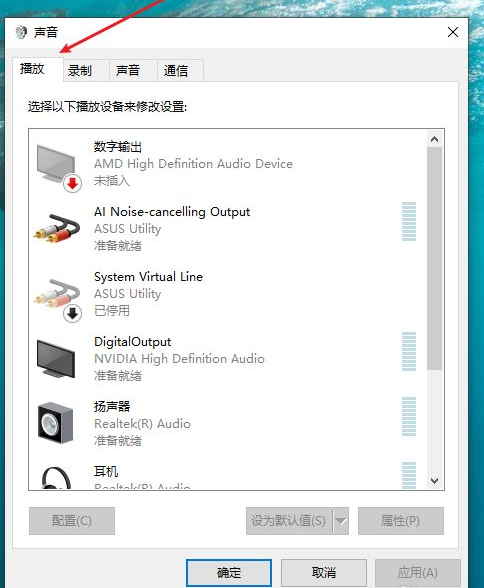The width and height of the screenshot is (484, 588).
Task: Select the Realtek speaker (扬声器) icon
Action: pos(55,423)
